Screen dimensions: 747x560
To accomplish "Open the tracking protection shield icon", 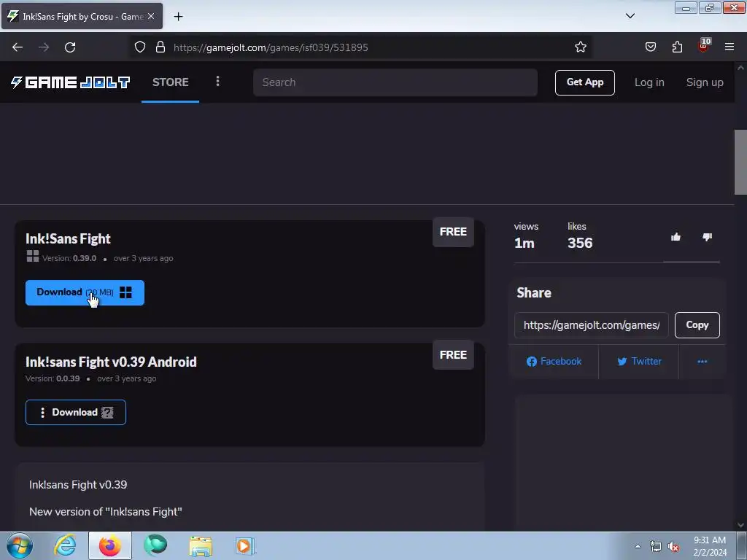I will [x=139, y=47].
